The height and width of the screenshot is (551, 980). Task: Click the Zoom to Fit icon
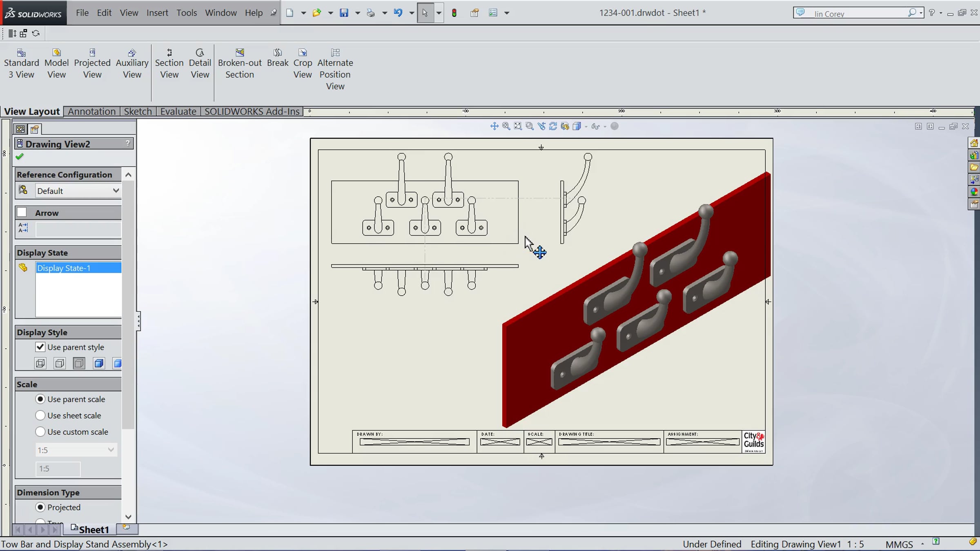[518, 126]
